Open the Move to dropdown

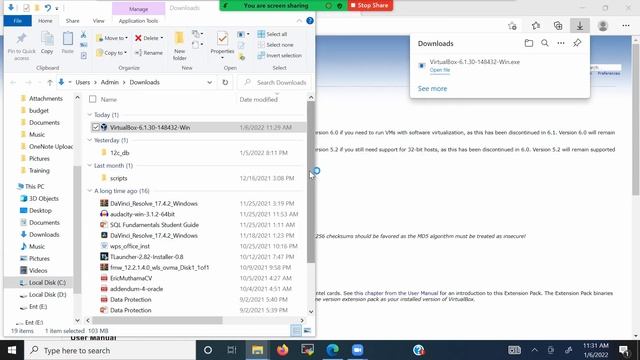tap(111, 38)
